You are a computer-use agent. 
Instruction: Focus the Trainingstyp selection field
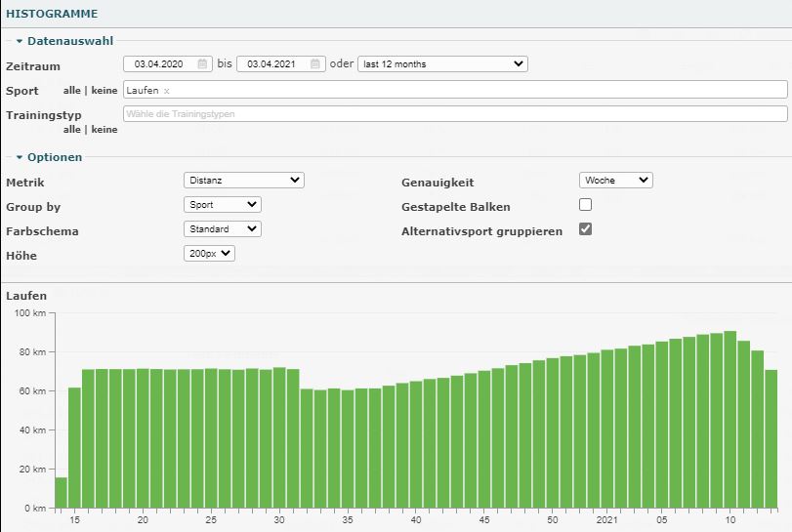click(454, 114)
